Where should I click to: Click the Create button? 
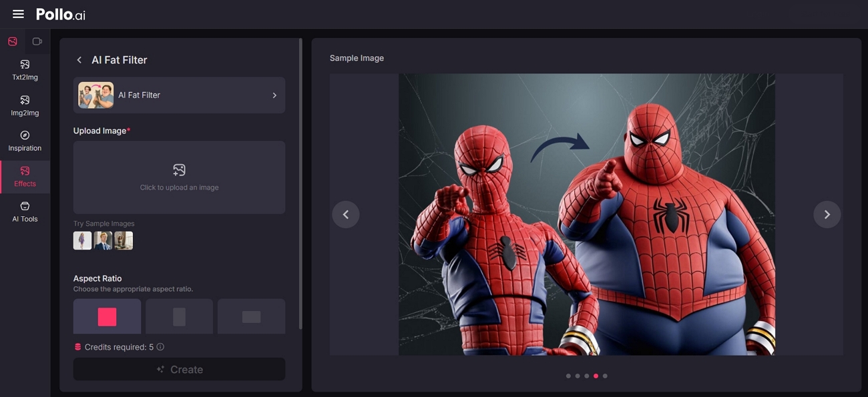pos(179,369)
